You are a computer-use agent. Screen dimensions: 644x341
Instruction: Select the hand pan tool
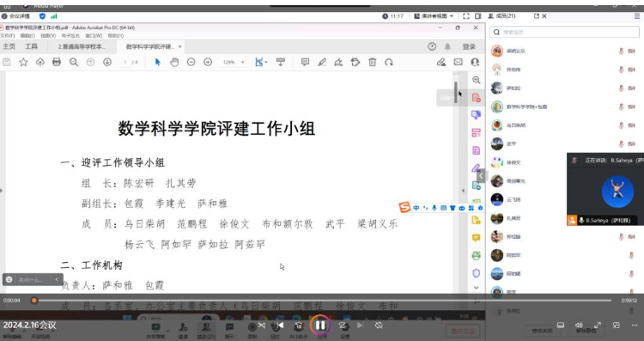tap(174, 62)
